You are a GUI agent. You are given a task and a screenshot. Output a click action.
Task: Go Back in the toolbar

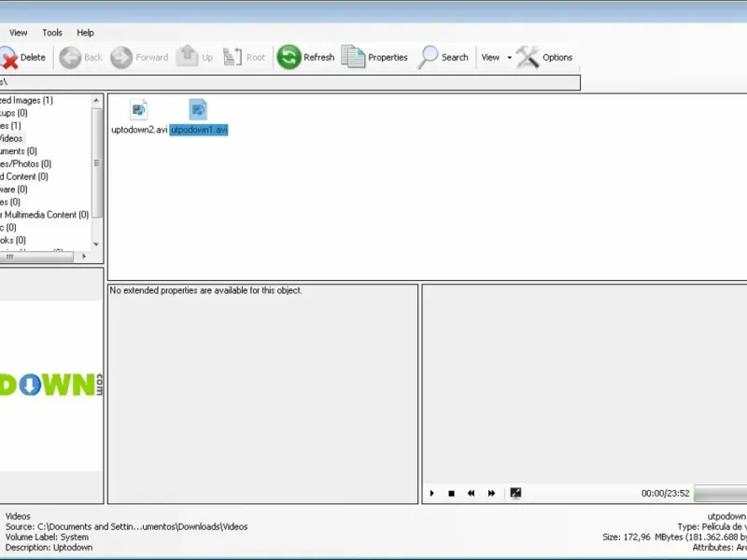[x=81, y=58]
